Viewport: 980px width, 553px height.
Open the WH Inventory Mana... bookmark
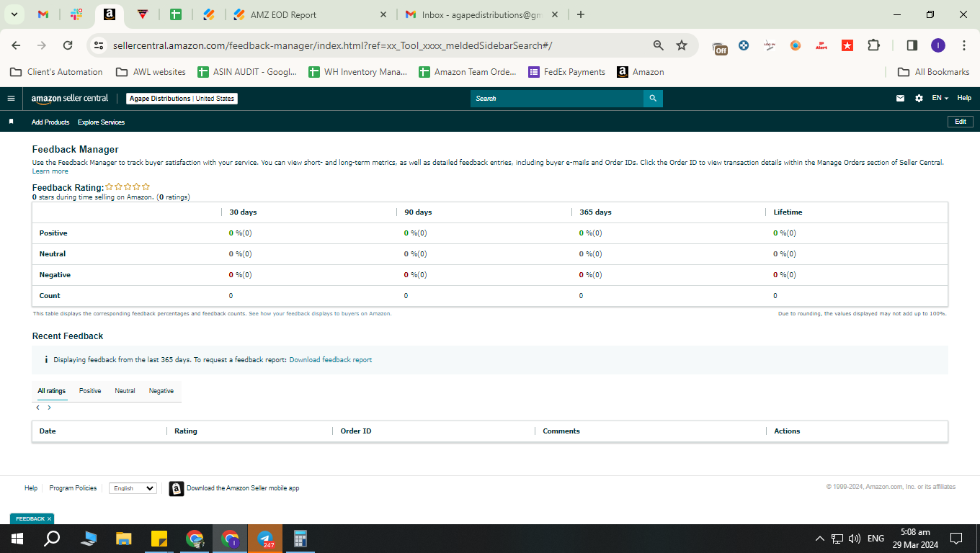pyautogui.click(x=357, y=72)
